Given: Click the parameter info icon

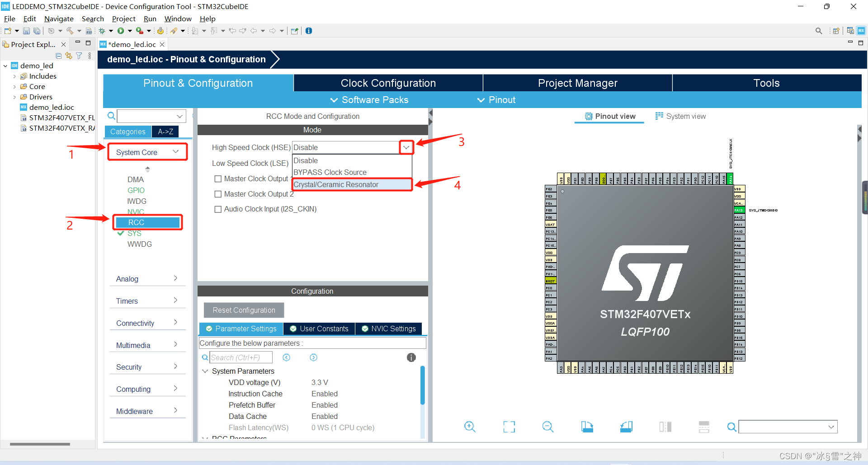Looking at the screenshot, I should point(411,357).
